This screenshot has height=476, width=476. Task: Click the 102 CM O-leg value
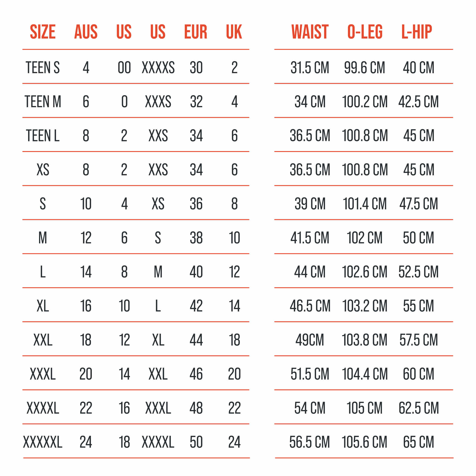[364, 238]
